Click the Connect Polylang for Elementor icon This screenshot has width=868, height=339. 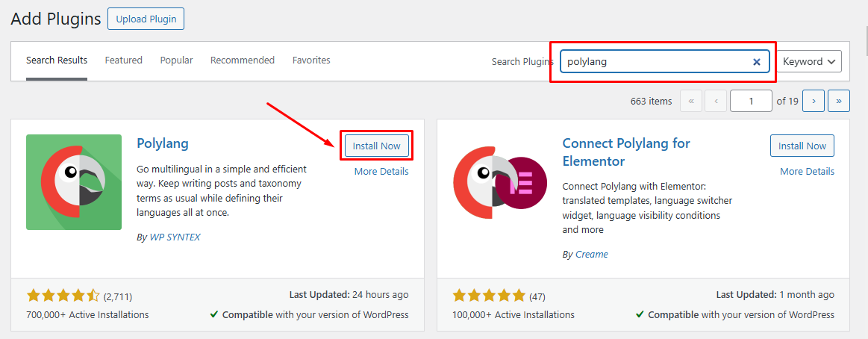(500, 182)
